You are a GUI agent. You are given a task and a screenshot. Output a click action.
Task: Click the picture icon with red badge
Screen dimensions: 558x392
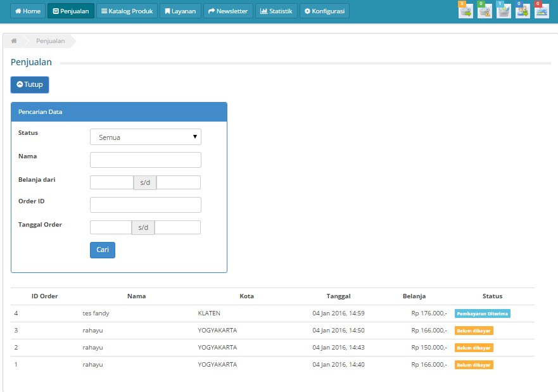[542, 11]
